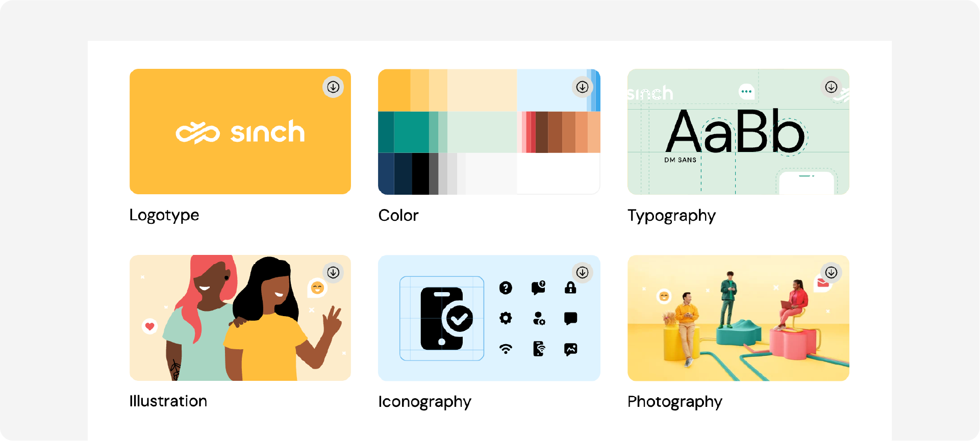
Task: Select the user-with-gear icon in Iconography preview
Action: pos(538,319)
